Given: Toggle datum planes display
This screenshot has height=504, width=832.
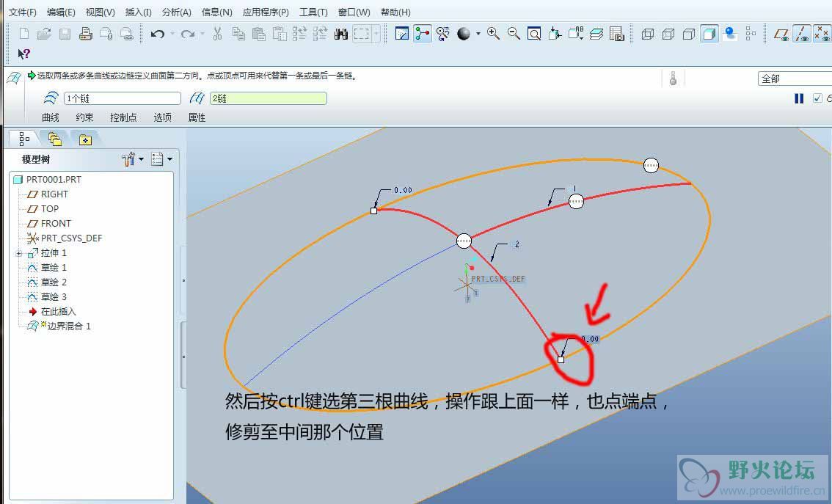Looking at the screenshot, I should (781, 34).
